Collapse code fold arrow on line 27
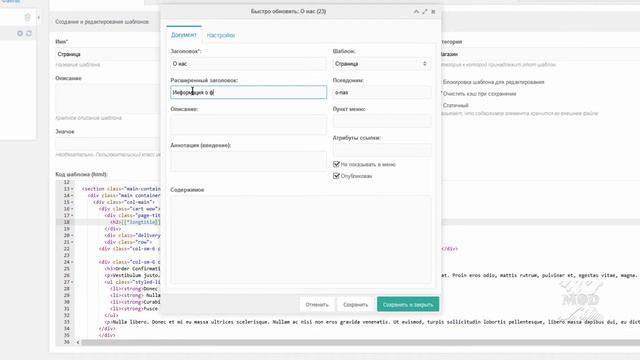 73,282
